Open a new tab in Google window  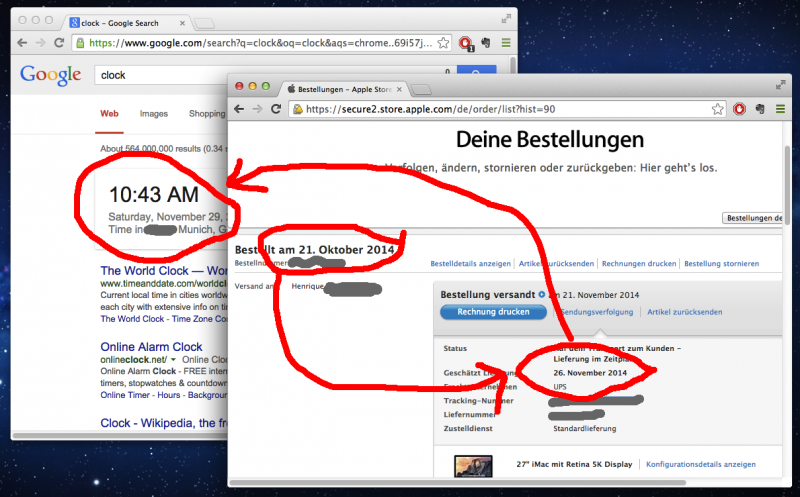click(x=205, y=23)
